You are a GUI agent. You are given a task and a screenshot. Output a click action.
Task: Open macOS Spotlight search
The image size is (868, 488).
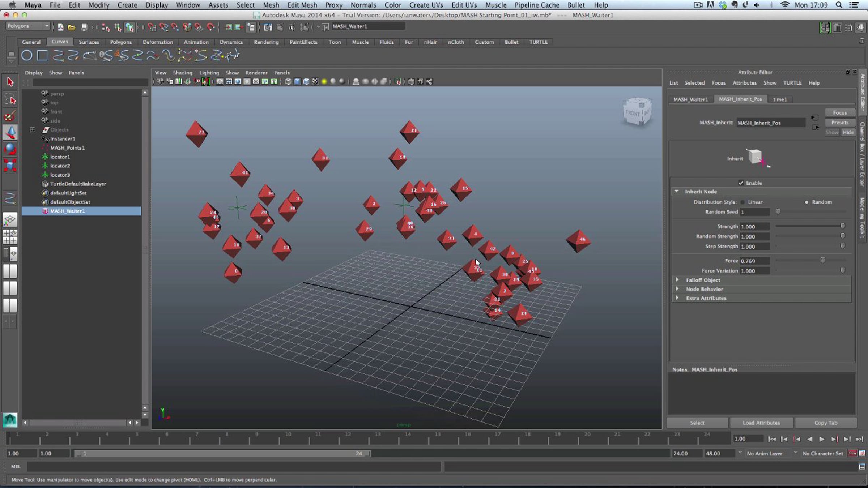839,5
